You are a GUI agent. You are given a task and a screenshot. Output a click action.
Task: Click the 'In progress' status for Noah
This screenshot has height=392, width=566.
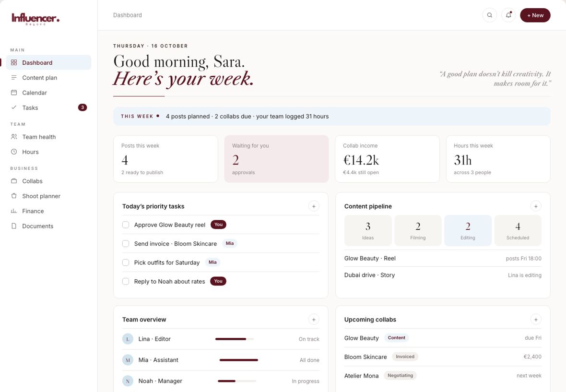click(x=306, y=381)
